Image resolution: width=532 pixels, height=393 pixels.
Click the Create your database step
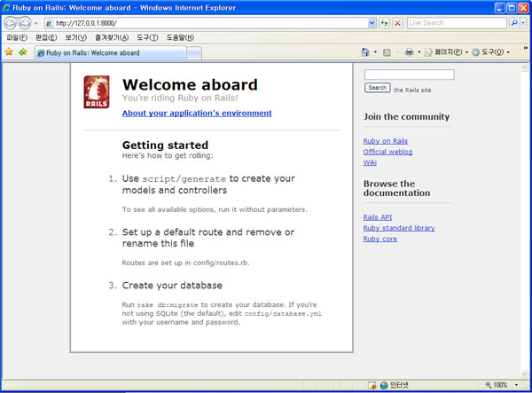[172, 286]
